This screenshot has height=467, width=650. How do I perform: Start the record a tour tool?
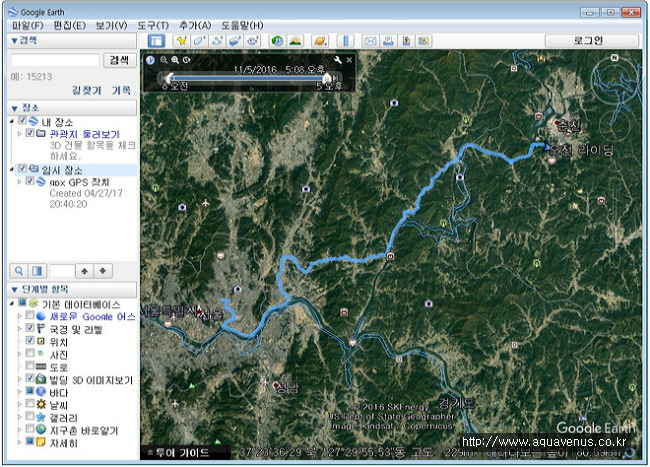click(x=252, y=41)
